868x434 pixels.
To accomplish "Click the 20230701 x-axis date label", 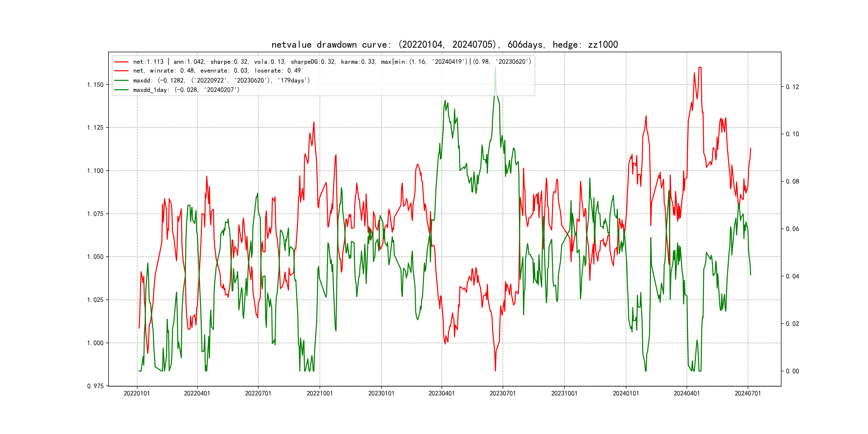I will (x=502, y=393).
